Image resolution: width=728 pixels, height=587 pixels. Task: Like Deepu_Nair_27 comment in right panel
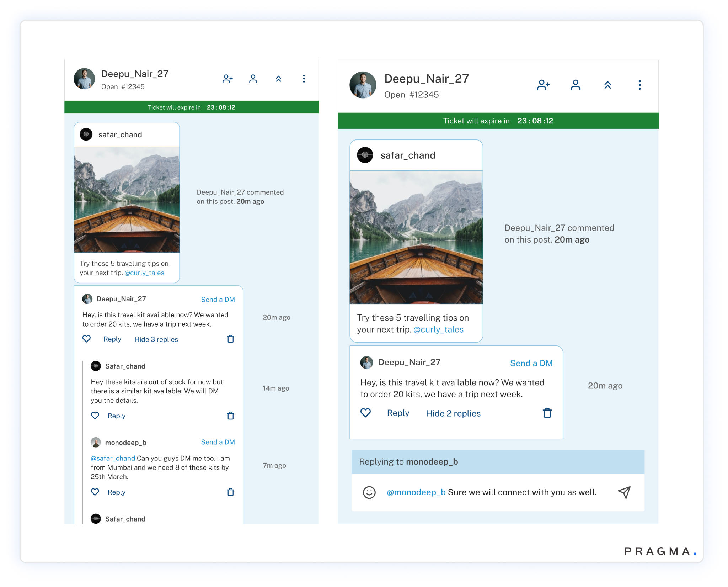coord(366,413)
